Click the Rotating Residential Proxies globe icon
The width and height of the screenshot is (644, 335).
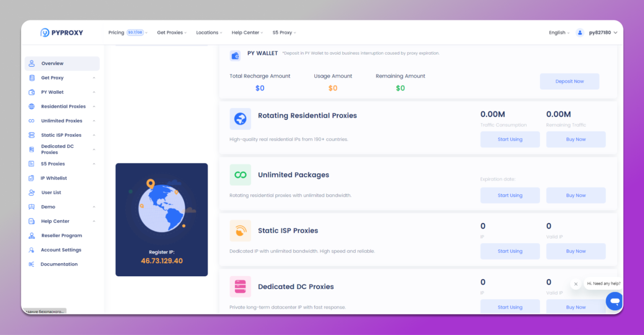[240, 119]
